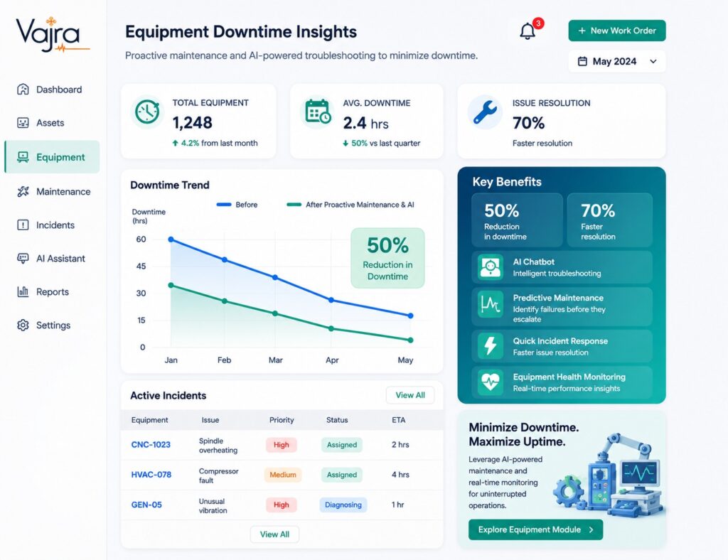This screenshot has width=728, height=560.
Task: Click the Medium priority badge for HVAC-078
Action: click(283, 475)
